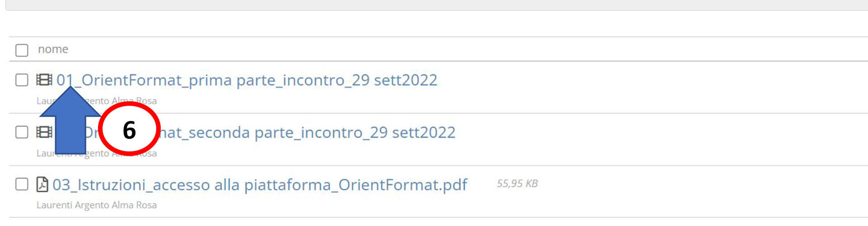Click the PDF icon for 03_Istruzioni file
The height and width of the screenshot is (226, 868).
[x=42, y=184]
